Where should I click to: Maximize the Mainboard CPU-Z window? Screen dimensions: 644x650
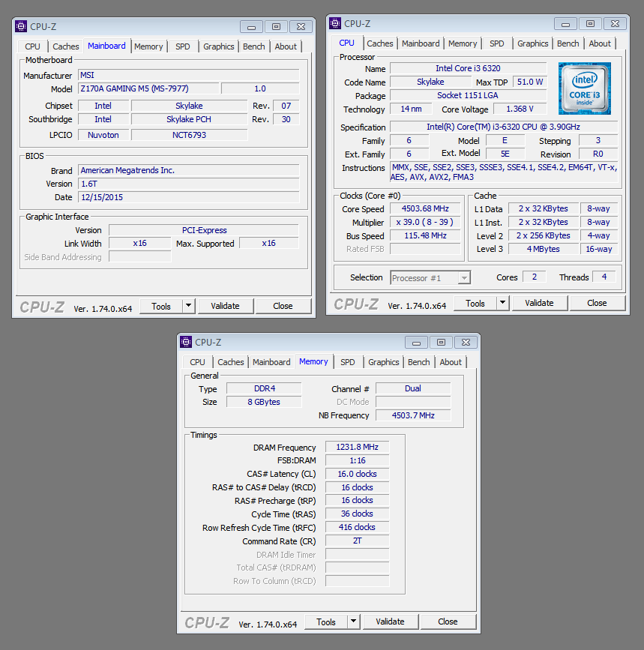coord(276,27)
